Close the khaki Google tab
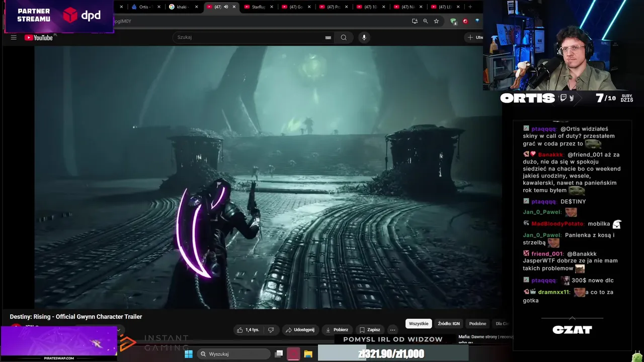This screenshot has width=644, height=362. point(196,7)
